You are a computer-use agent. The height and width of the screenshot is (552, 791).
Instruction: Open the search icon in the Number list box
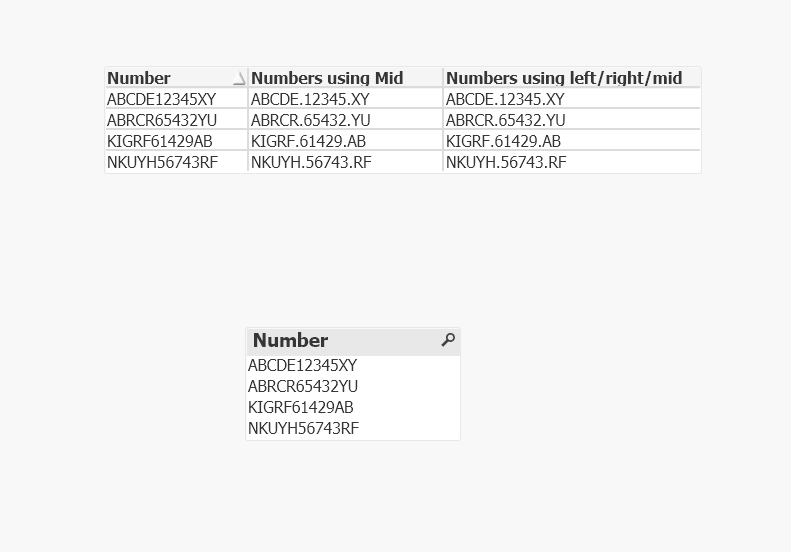coord(448,340)
